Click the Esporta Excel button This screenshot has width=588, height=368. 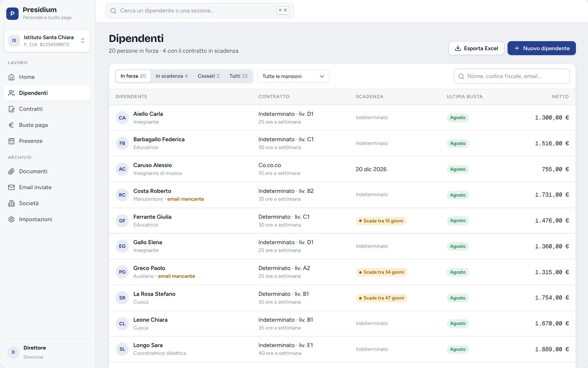pos(476,48)
